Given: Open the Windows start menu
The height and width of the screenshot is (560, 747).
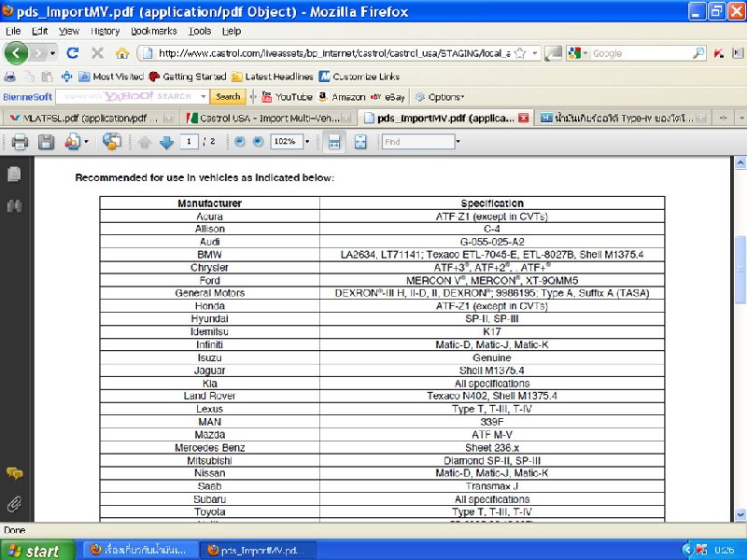Looking at the screenshot, I should coord(33,551).
